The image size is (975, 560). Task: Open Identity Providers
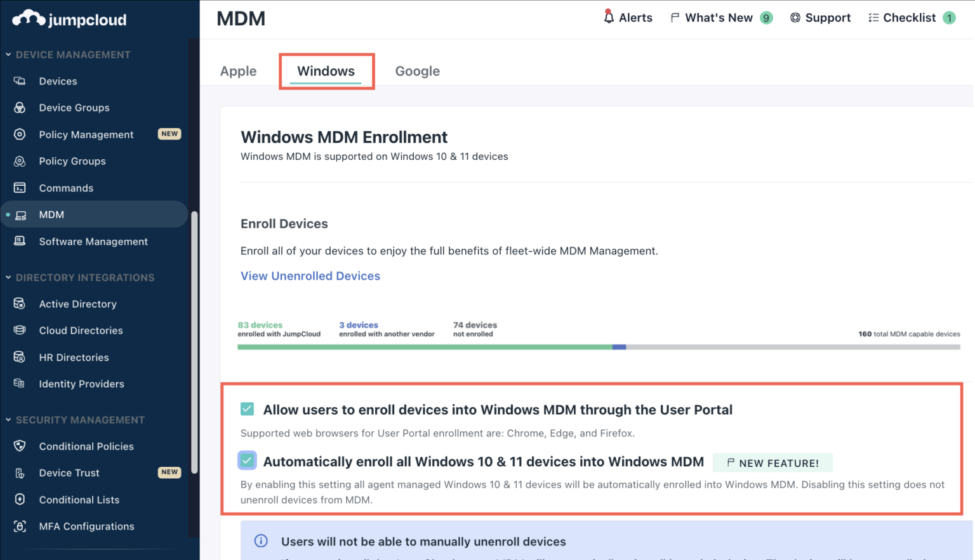tap(81, 384)
